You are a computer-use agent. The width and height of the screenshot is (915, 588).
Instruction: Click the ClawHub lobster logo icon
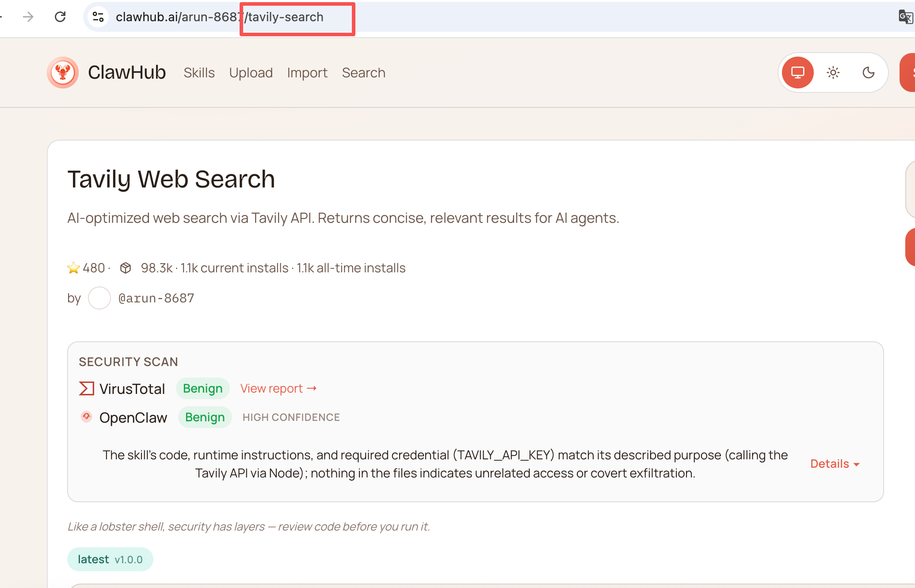(63, 73)
